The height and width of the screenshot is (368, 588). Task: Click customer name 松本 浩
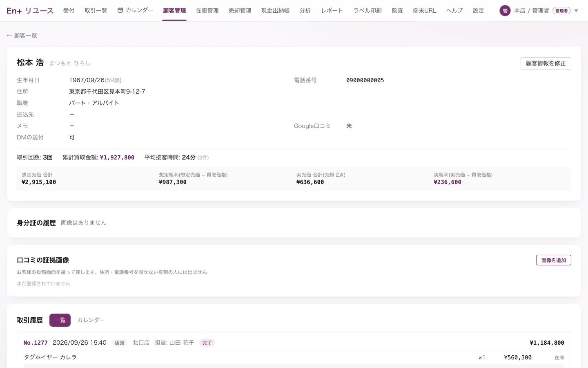point(30,63)
